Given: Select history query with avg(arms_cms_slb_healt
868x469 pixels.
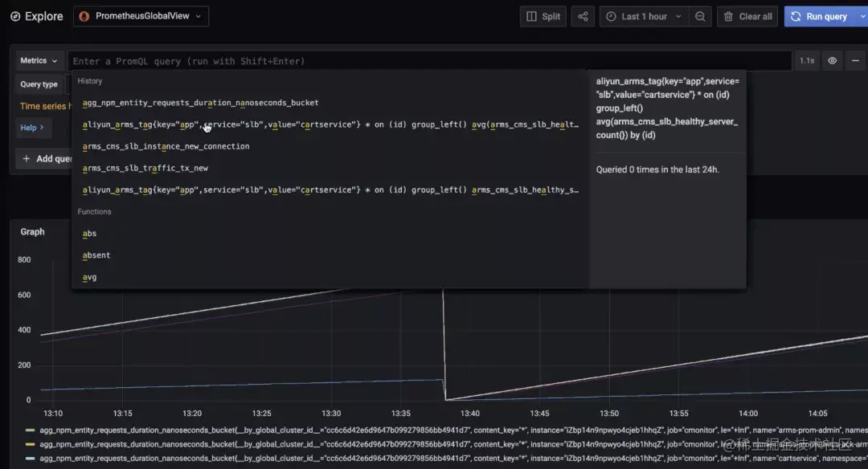Looking at the screenshot, I should tap(330, 124).
